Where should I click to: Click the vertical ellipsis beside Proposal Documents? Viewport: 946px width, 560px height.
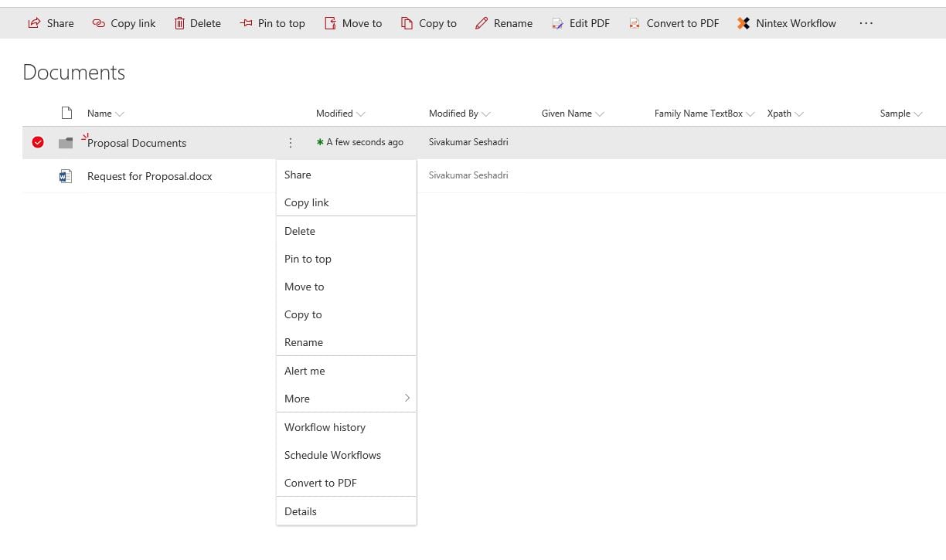pos(291,143)
